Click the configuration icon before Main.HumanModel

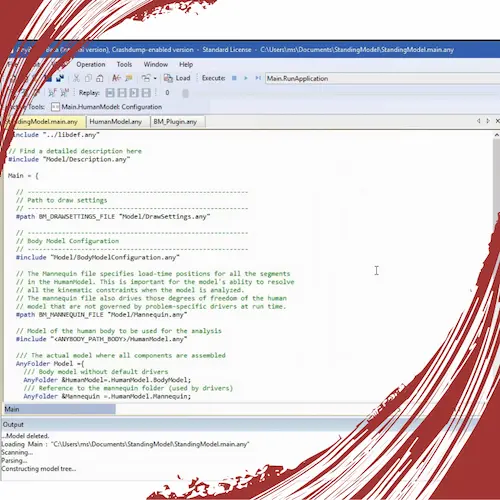(55, 107)
